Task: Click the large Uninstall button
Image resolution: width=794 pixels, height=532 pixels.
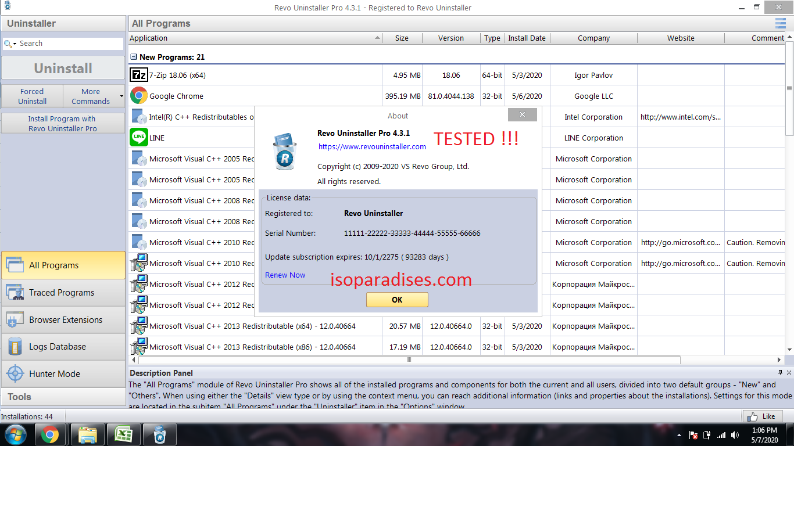Action: pos(63,68)
